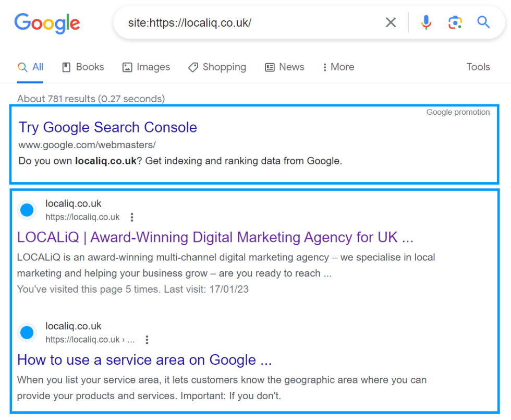Image resolution: width=511 pixels, height=420 pixels.
Task: Switch to the News tab
Action: pos(284,67)
